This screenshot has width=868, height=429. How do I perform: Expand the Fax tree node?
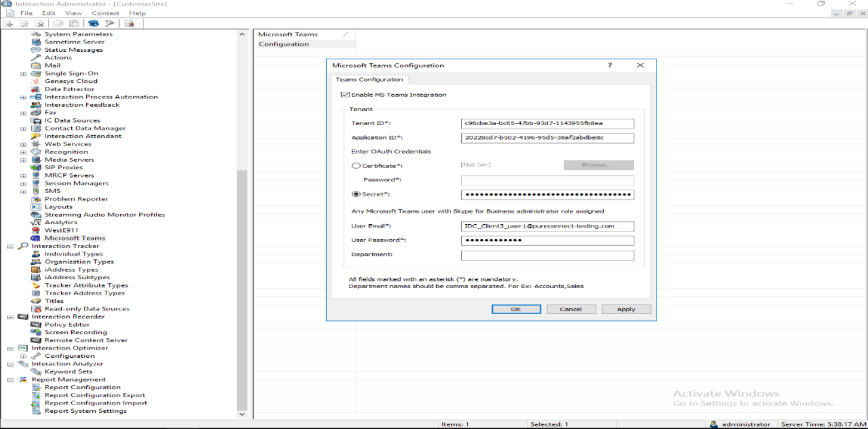pos(22,112)
